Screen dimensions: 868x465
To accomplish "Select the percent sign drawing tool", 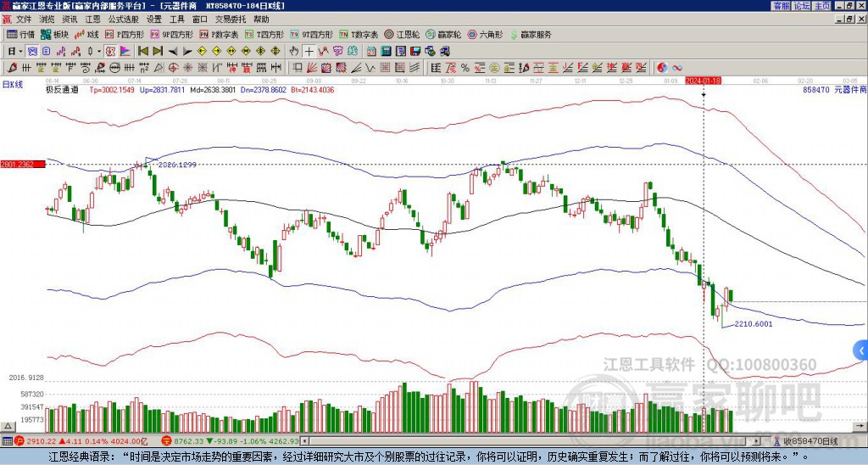I will pos(465,68).
